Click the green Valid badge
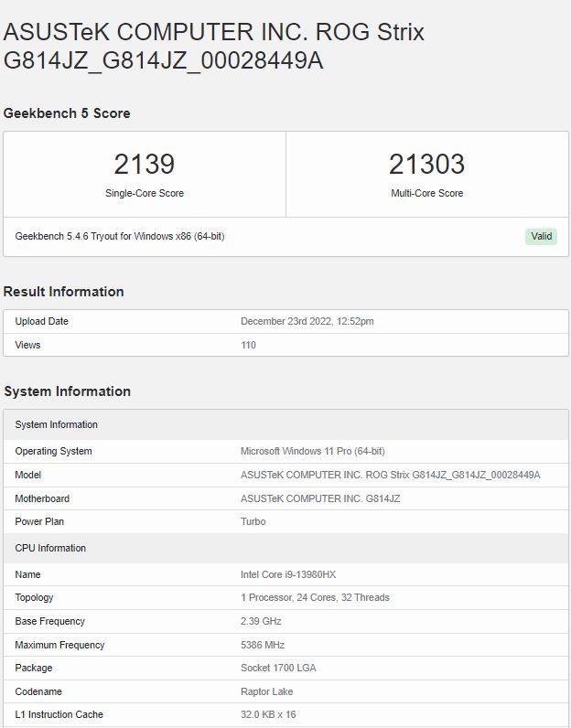Screen dimensions: 571x728 point(541,236)
